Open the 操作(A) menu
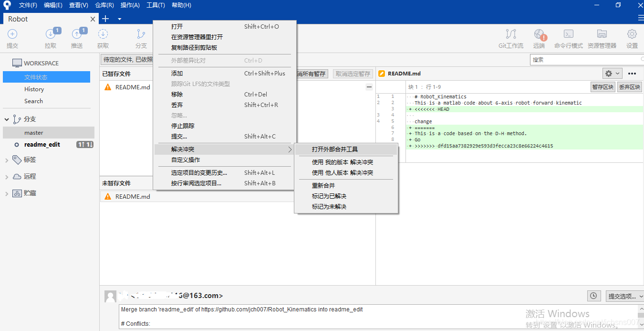The width and height of the screenshot is (644, 331). pos(130,5)
